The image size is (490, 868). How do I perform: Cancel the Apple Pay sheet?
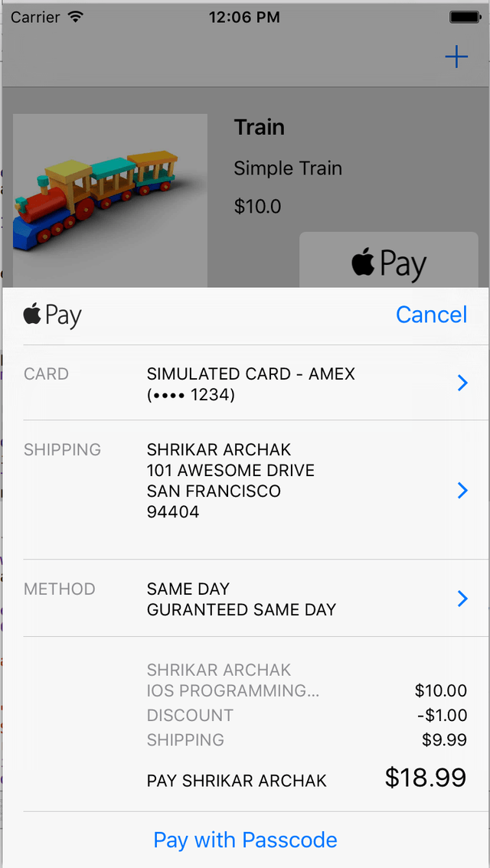click(431, 315)
